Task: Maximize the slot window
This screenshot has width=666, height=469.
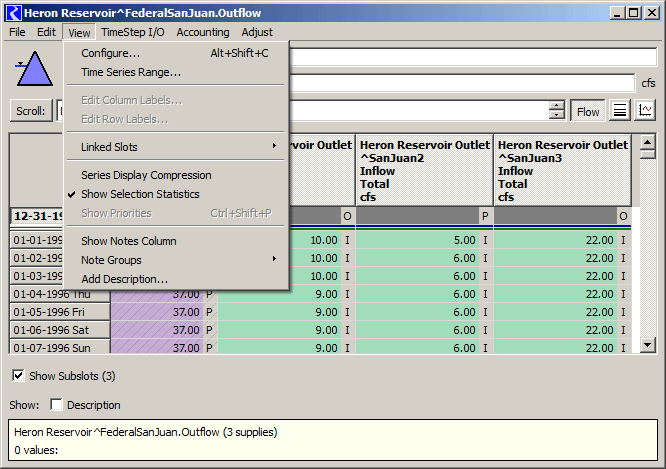Action: tap(633, 13)
